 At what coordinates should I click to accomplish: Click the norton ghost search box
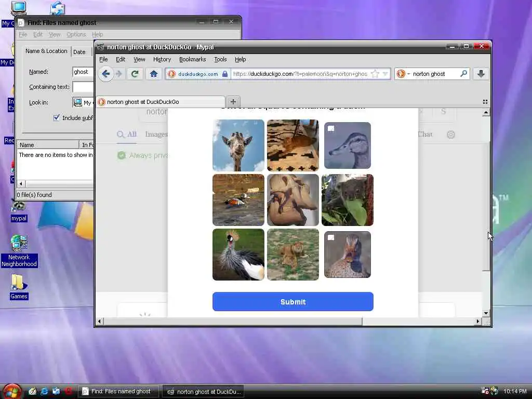tap(435, 74)
